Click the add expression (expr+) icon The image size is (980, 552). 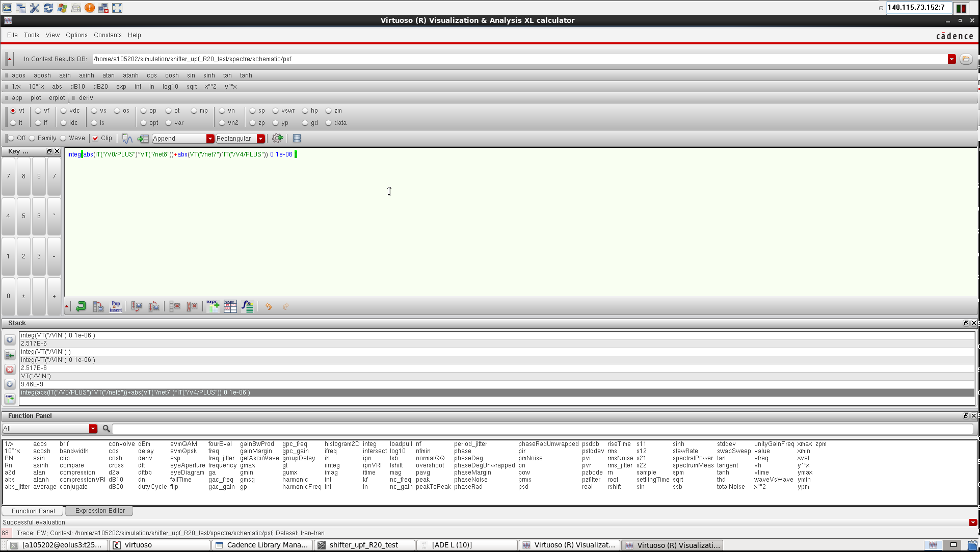(x=213, y=306)
